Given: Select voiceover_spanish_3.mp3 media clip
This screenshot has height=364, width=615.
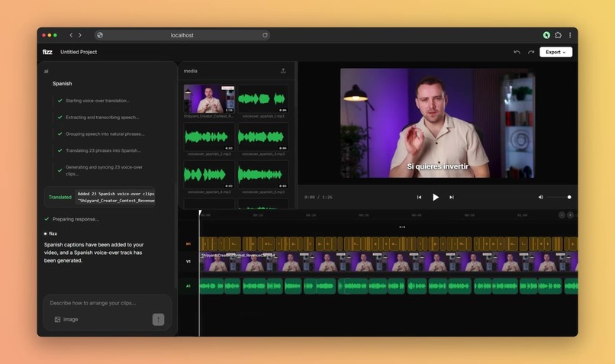Looking at the screenshot, I should (x=263, y=137).
